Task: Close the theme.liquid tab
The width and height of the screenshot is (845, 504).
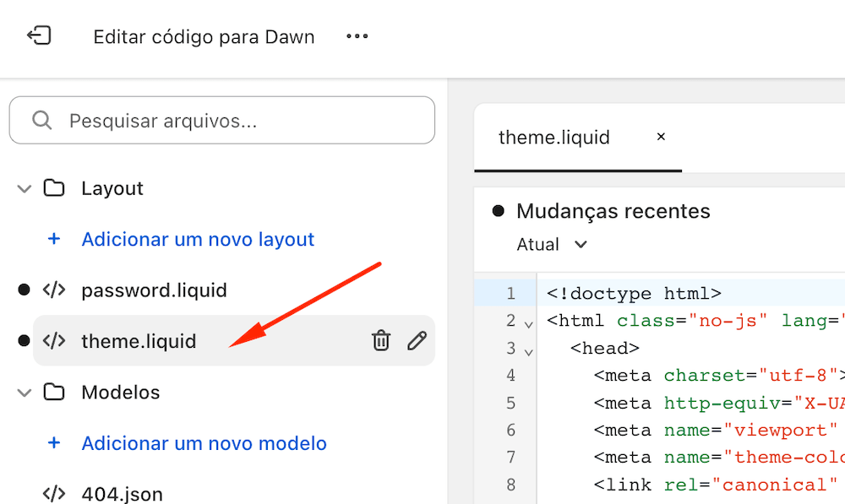Action: tap(661, 137)
